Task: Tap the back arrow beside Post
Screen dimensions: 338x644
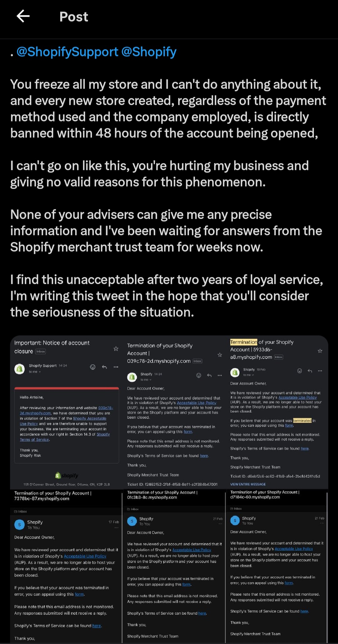Action: click(23, 16)
